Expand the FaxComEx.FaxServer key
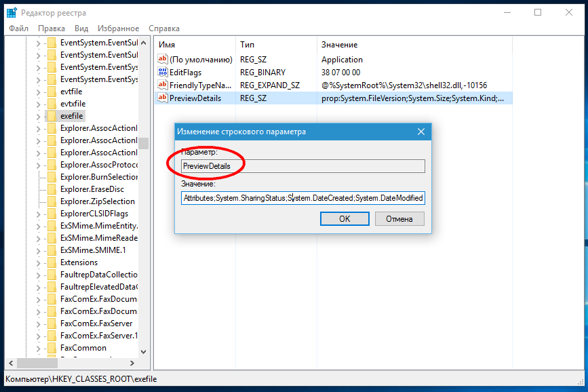Viewport: 588px width, 392px height. (38, 324)
